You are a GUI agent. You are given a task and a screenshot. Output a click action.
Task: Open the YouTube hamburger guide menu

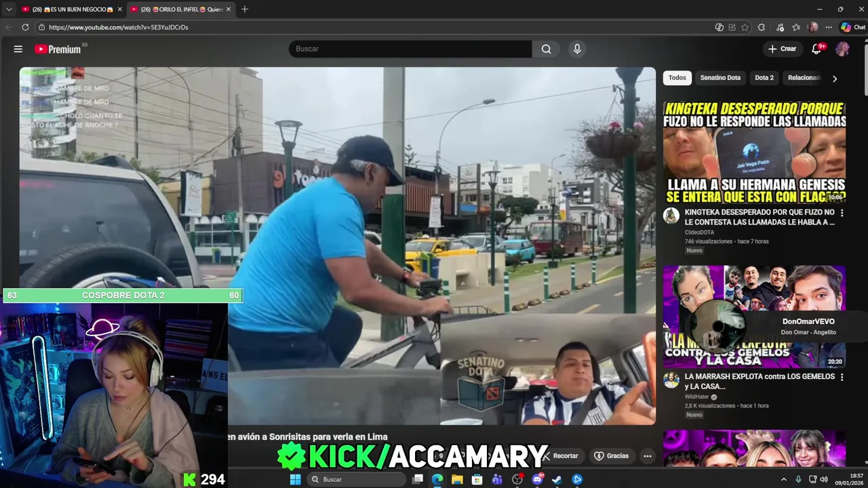pyautogui.click(x=18, y=49)
